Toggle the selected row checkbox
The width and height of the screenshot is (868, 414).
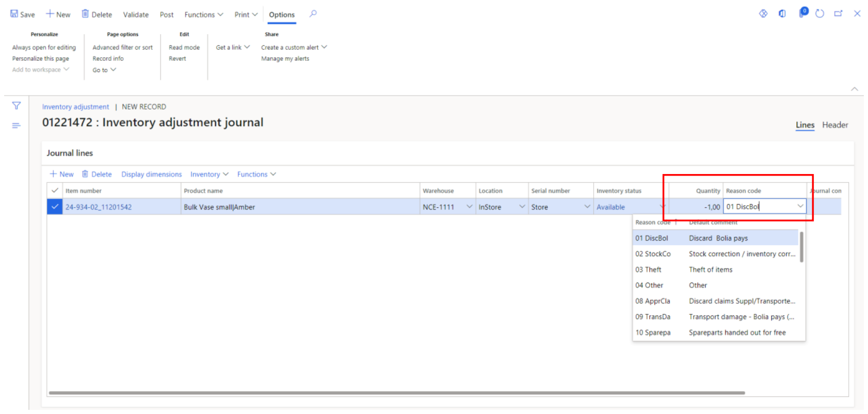click(55, 207)
